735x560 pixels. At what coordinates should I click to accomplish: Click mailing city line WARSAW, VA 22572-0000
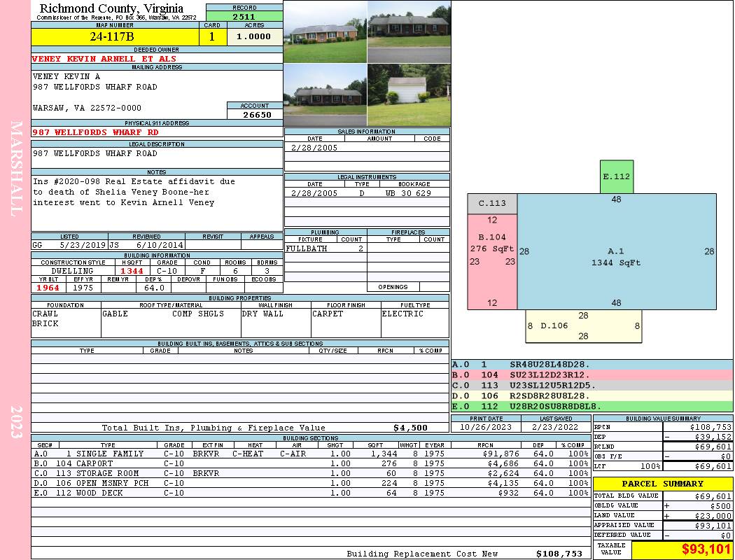87,108
